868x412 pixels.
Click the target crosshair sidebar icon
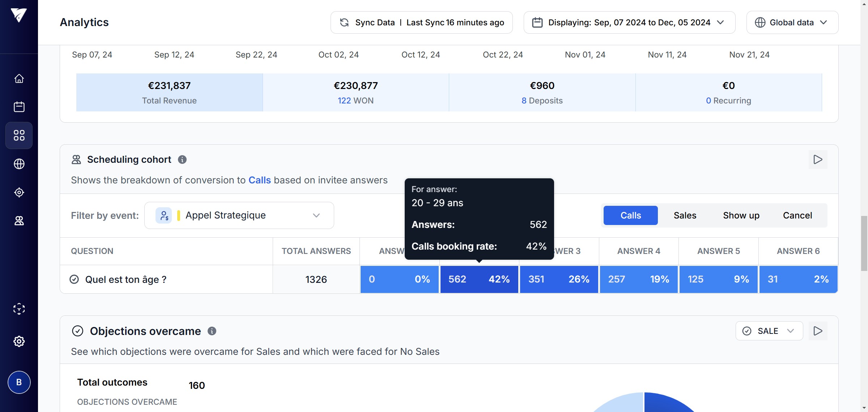19,192
